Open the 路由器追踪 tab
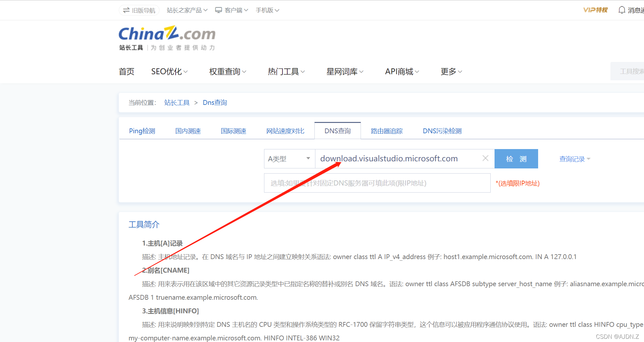 click(x=386, y=131)
